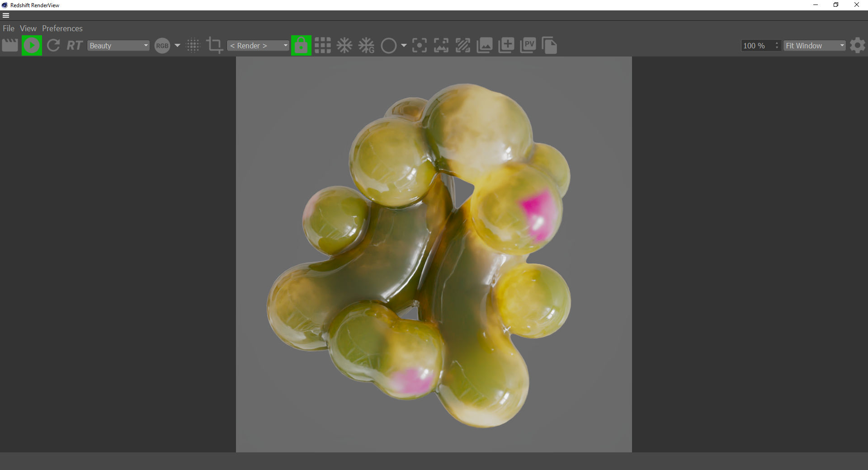The width and height of the screenshot is (868, 470).
Task: Click the clapperboard render icon
Action: tap(10, 46)
